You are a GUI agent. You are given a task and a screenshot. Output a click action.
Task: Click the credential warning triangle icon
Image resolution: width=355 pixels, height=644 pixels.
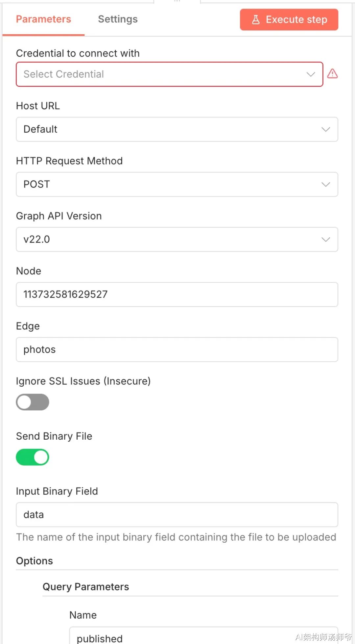pos(332,73)
